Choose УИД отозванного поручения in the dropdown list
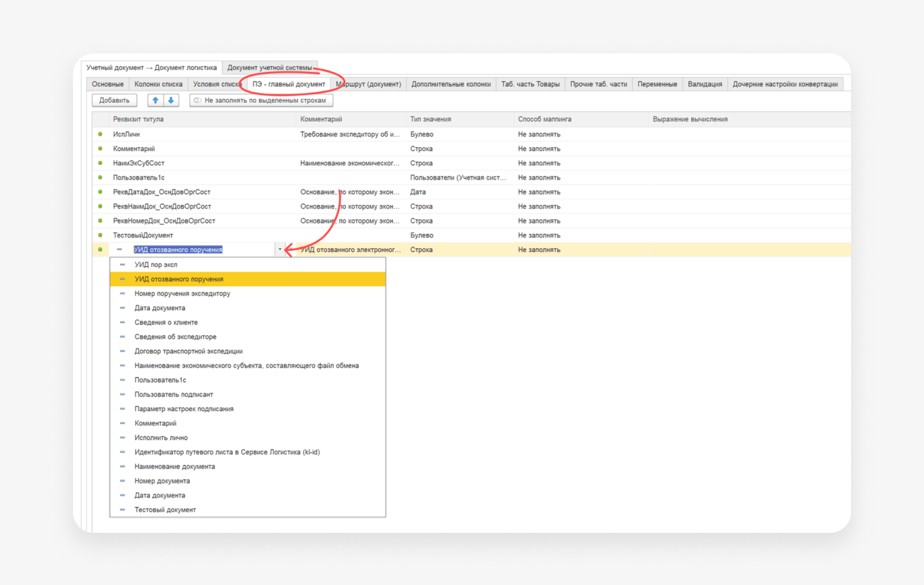 click(248, 279)
